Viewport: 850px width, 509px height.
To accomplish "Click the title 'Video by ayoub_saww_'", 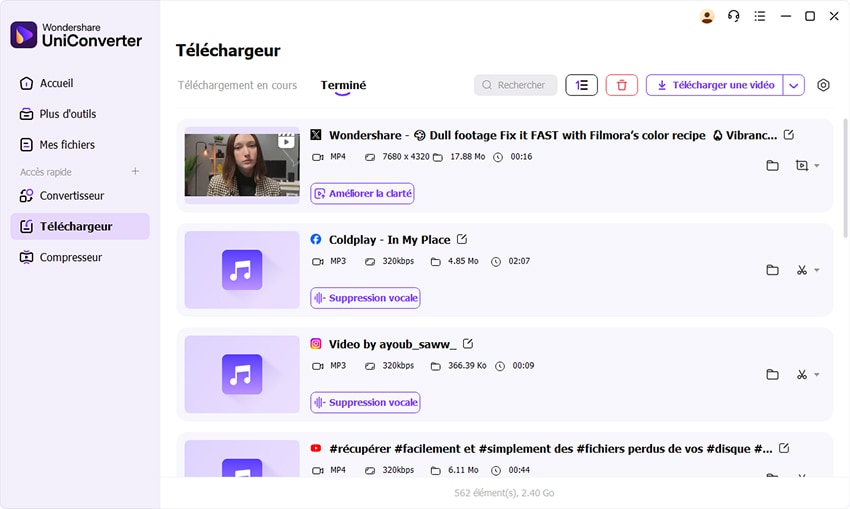I will point(392,344).
